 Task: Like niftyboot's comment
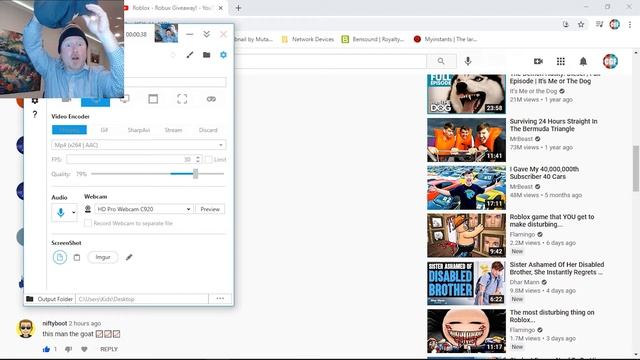click(x=46, y=349)
